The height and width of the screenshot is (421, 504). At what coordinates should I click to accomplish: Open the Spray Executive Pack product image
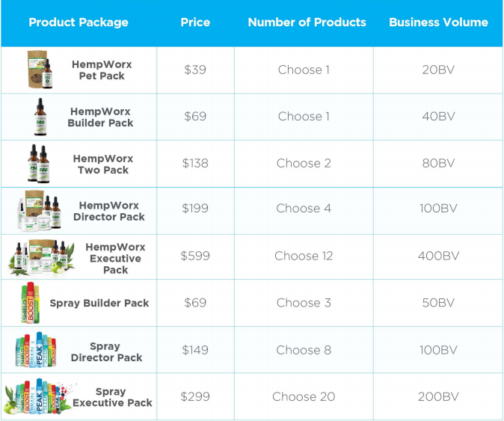pyautogui.click(x=39, y=396)
